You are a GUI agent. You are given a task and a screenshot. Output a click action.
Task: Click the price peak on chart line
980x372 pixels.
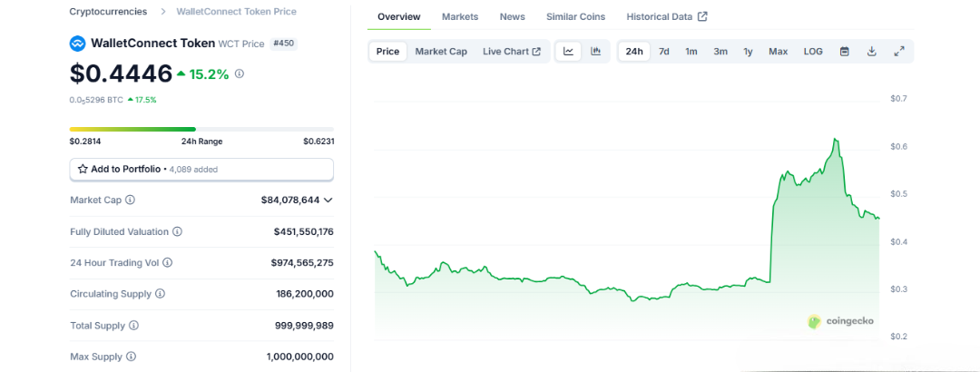pos(835,139)
